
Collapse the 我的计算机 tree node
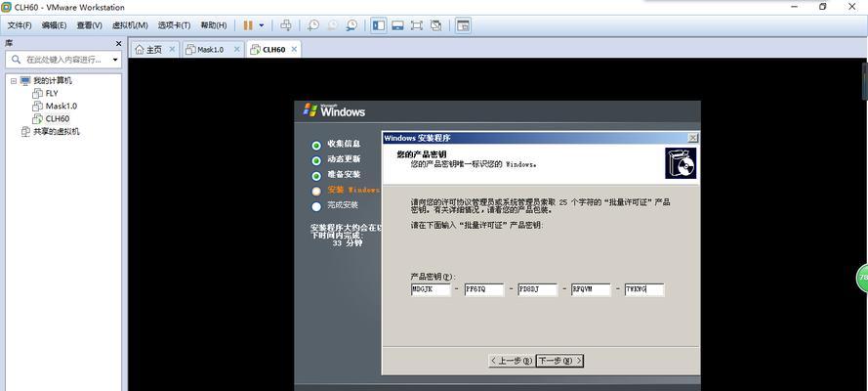point(14,81)
